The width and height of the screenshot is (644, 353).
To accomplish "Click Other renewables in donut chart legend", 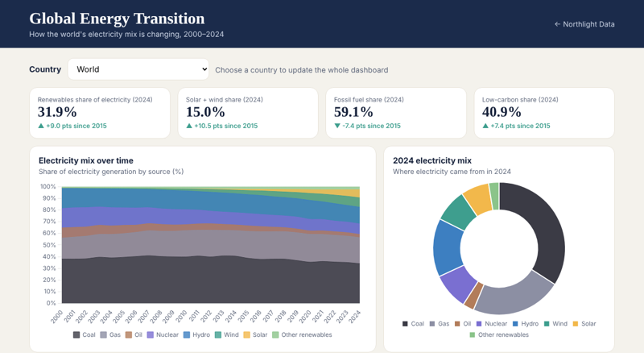I will [499, 335].
